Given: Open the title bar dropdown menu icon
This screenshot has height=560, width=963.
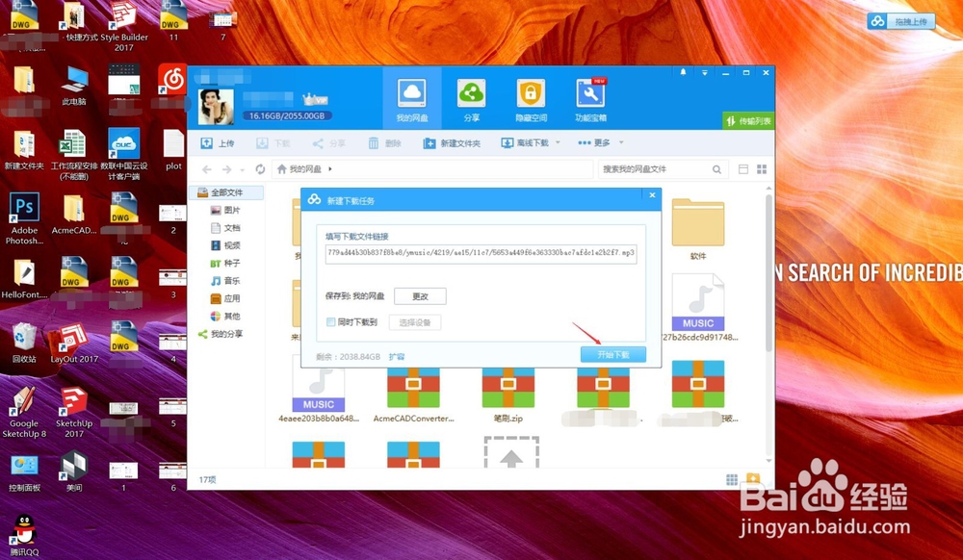Looking at the screenshot, I should pyautogui.click(x=705, y=72).
